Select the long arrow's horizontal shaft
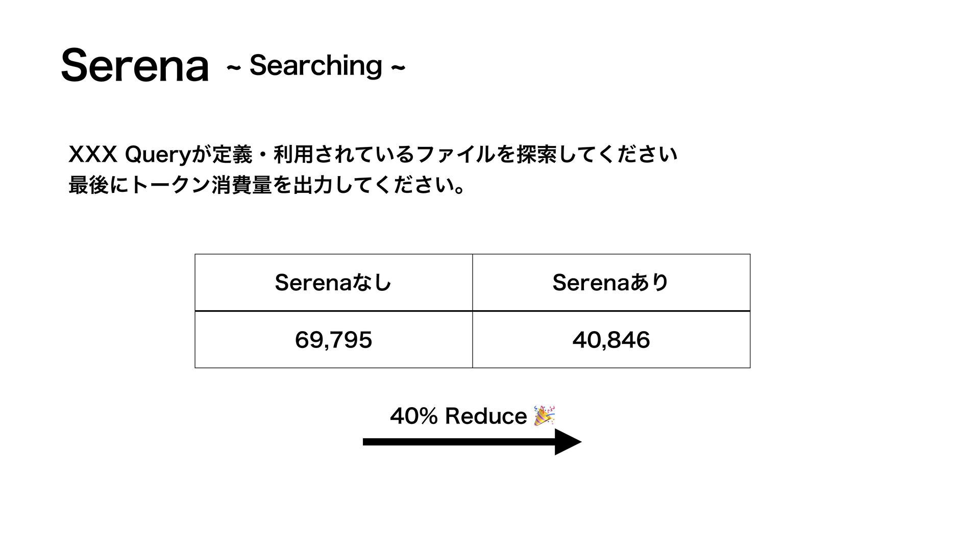The width and height of the screenshot is (980, 551). pyautogui.click(x=459, y=442)
